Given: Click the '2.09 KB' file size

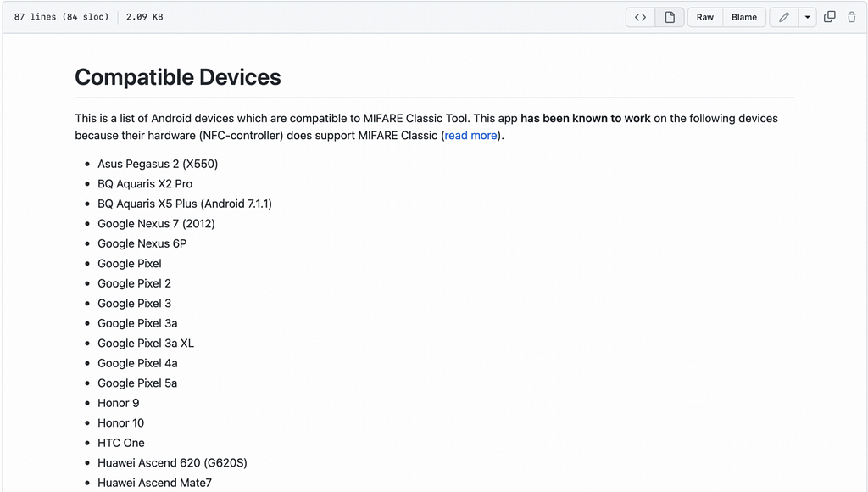Looking at the screenshot, I should tap(144, 17).
